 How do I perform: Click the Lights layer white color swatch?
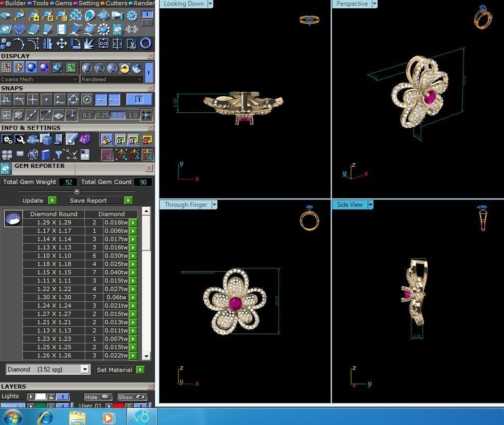41,397
